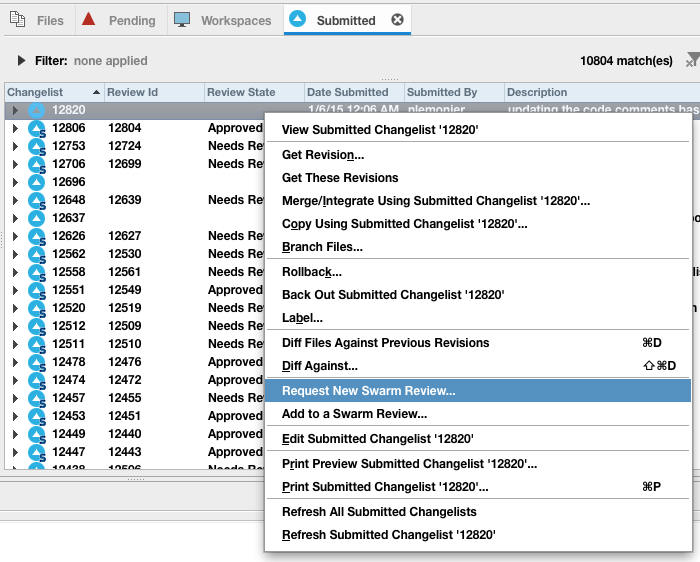Select Refresh All Submitted Changelists
This screenshot has width=700, height=562.
click(478, 512)
